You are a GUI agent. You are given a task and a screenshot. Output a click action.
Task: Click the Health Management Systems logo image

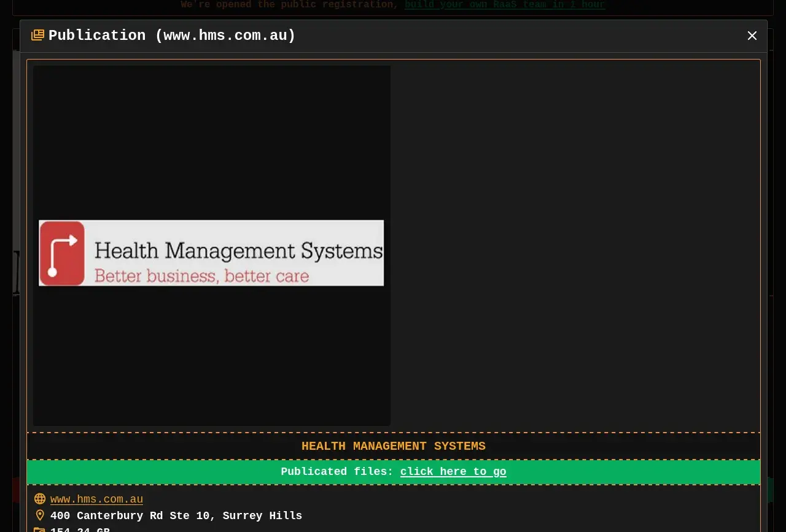pos(211,253)
